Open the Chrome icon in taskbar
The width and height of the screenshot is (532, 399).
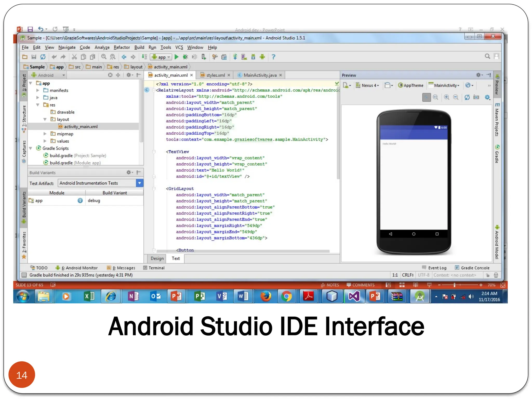coord(286,296)
